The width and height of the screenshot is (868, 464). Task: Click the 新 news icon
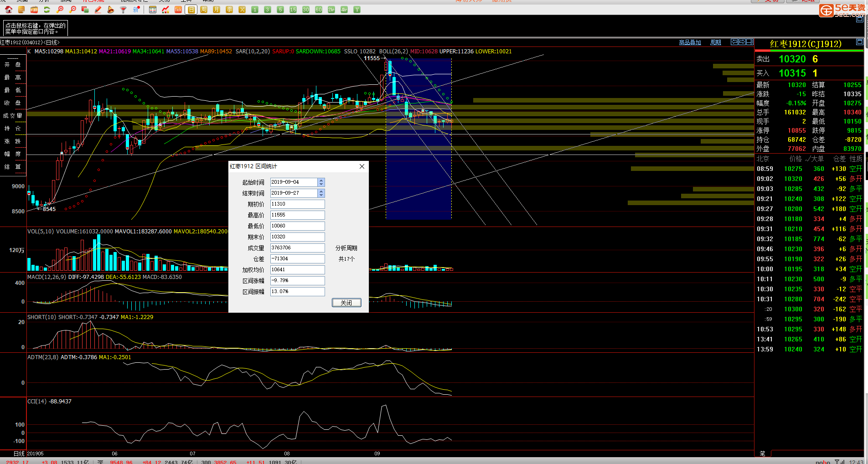136,10
